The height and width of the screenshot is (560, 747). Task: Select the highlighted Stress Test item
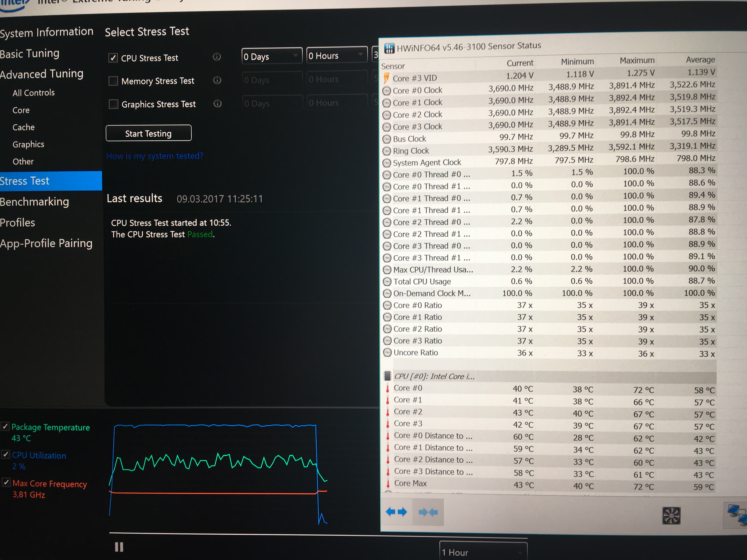(51, 181)
